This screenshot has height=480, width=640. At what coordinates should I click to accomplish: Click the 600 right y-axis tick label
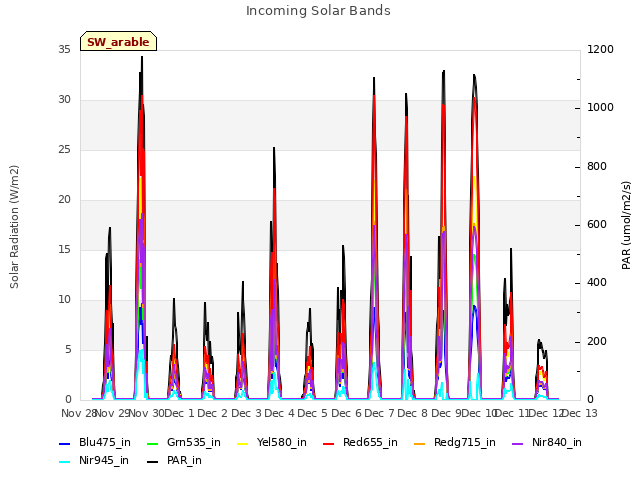pos(597,225)
